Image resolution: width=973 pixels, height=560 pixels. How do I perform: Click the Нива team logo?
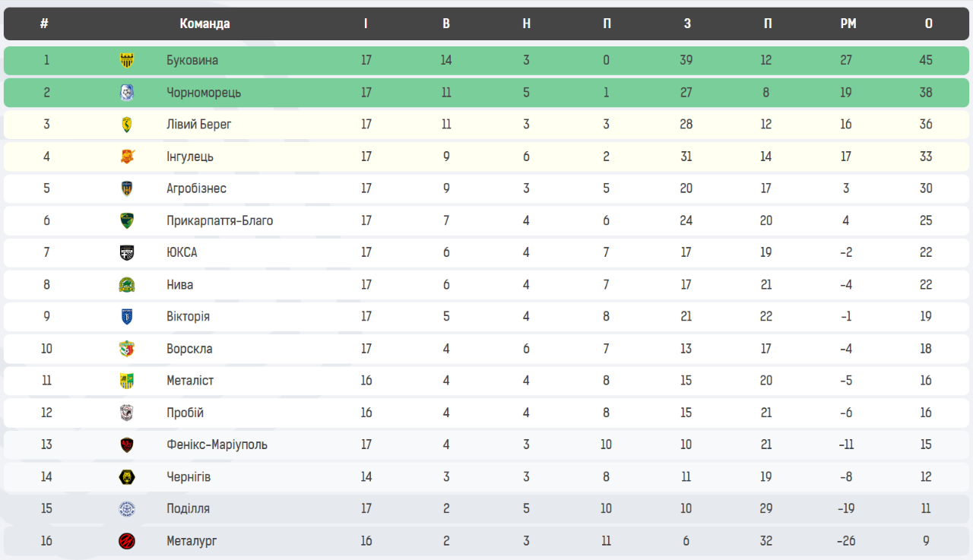[127, 285]
